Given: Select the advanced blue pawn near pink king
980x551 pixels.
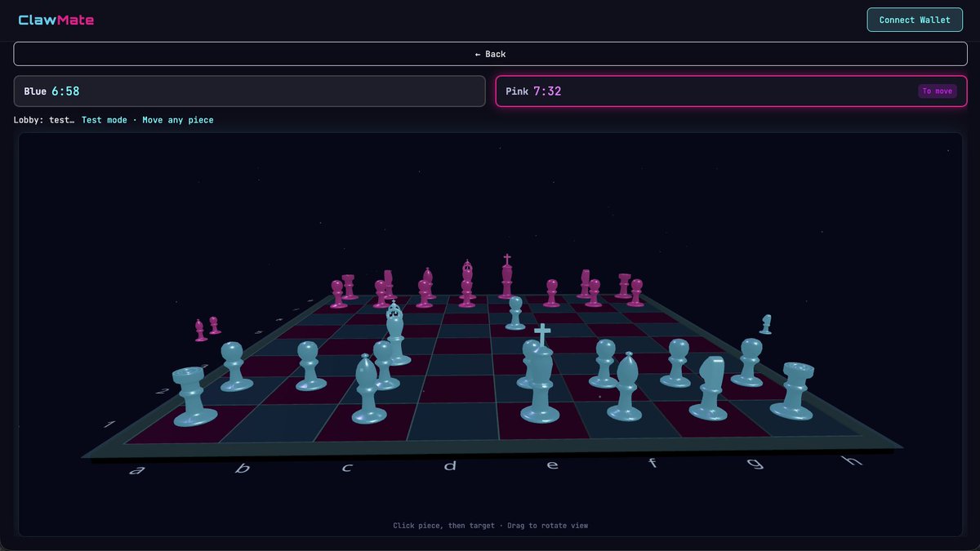Looking at the screenshot, I should pyautogui.click(x=515, y=313).
